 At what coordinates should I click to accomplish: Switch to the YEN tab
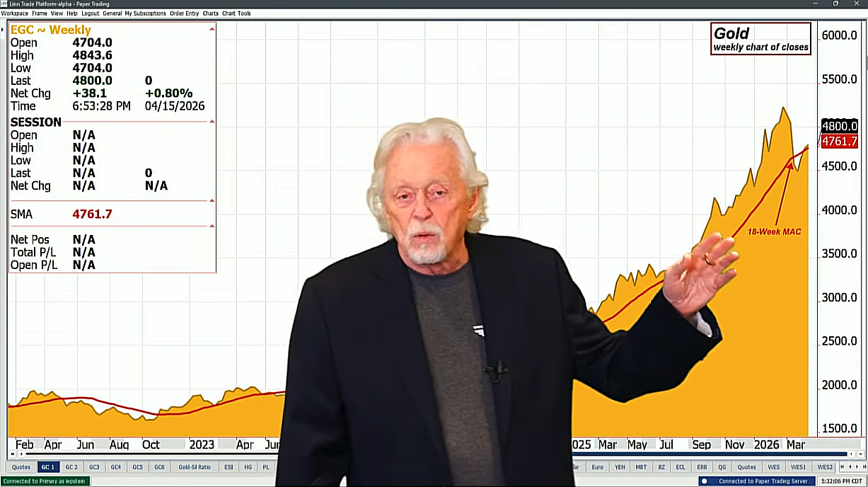tap(620, 467)
